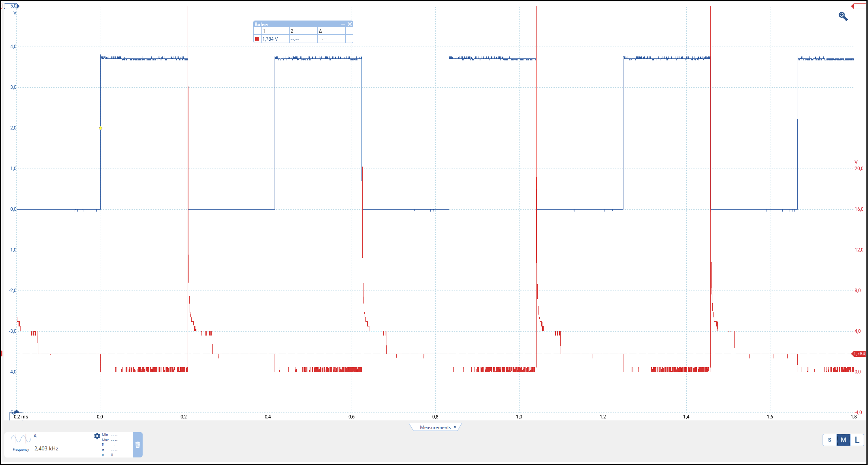Click the 2,403 kHz frequency readout
This screenshot has width=868, height=465.
(46, 449)
